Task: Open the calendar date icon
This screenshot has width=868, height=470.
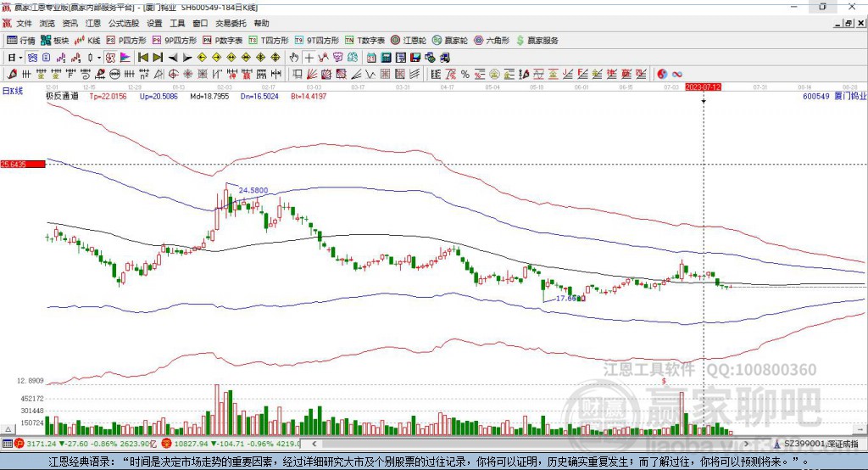Action: pos(371,58)
